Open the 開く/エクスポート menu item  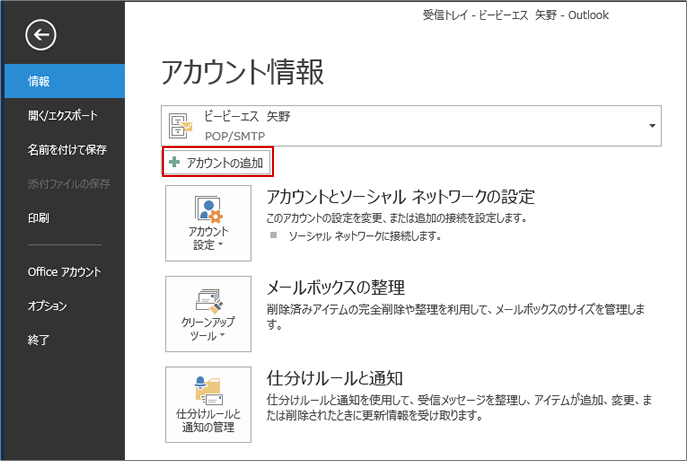[x=65, y=115]
